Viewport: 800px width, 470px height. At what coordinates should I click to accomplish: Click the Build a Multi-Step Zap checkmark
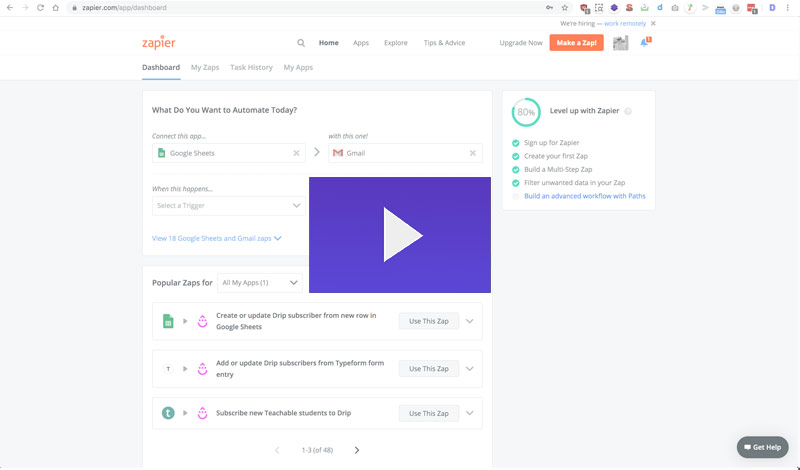click(x=516, y=169)
